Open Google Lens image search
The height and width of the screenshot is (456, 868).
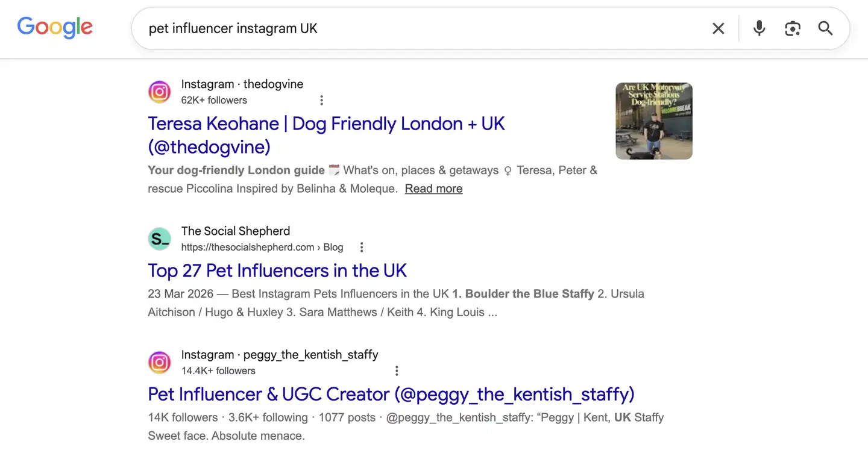tap(792, 28)
